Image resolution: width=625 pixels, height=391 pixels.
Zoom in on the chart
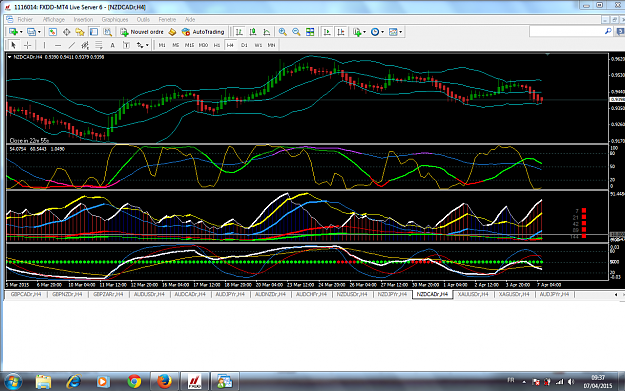(283, 32)
